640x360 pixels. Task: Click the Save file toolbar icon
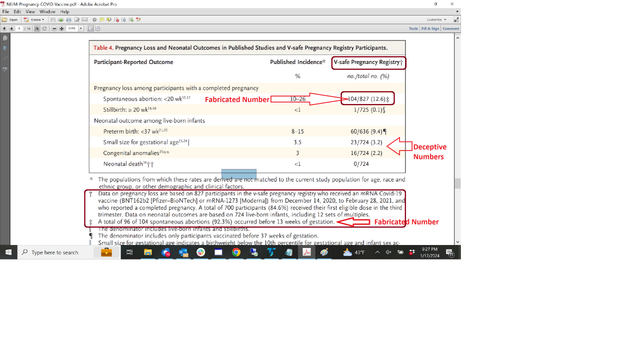tap(53, 20)
